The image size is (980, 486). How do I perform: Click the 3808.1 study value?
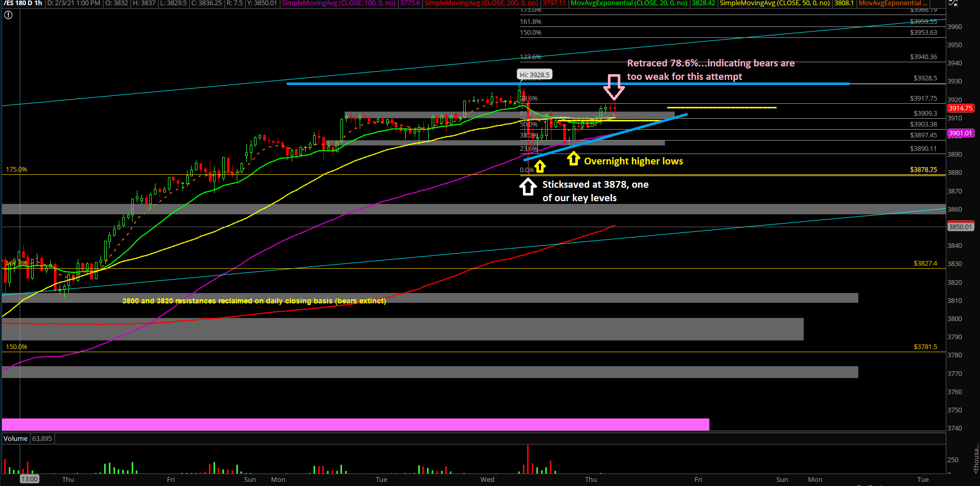[x=844, y=3]
